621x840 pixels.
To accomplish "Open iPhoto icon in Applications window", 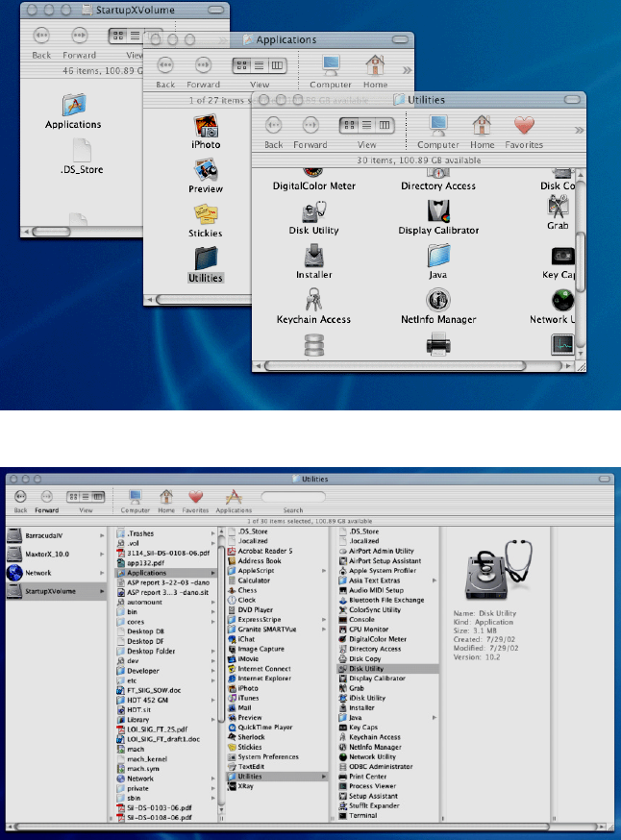I will [206, 126].
